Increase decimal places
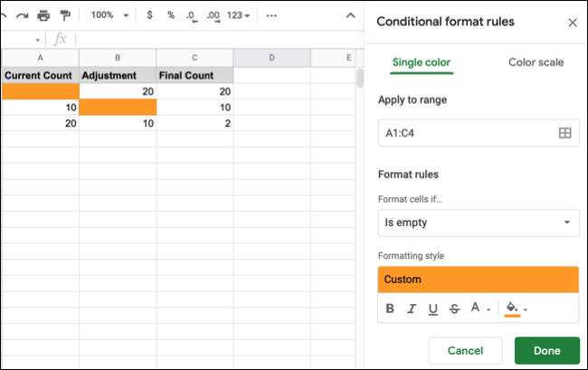Image resolution: width=588 pixels, height=370 pixels. click(x=213, y=15)
